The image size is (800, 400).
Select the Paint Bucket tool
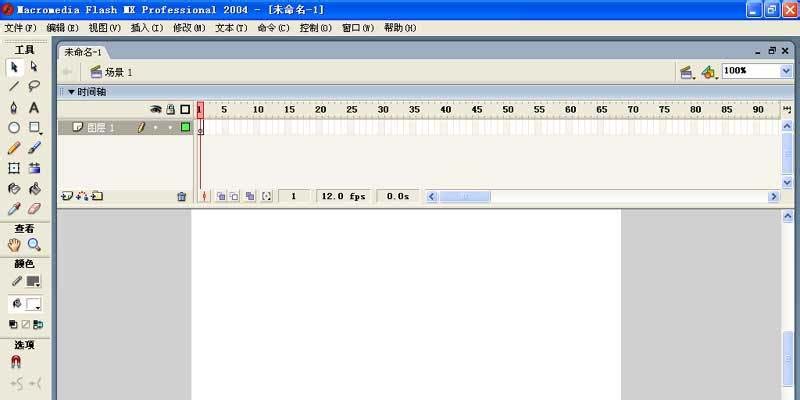point(34,189)
